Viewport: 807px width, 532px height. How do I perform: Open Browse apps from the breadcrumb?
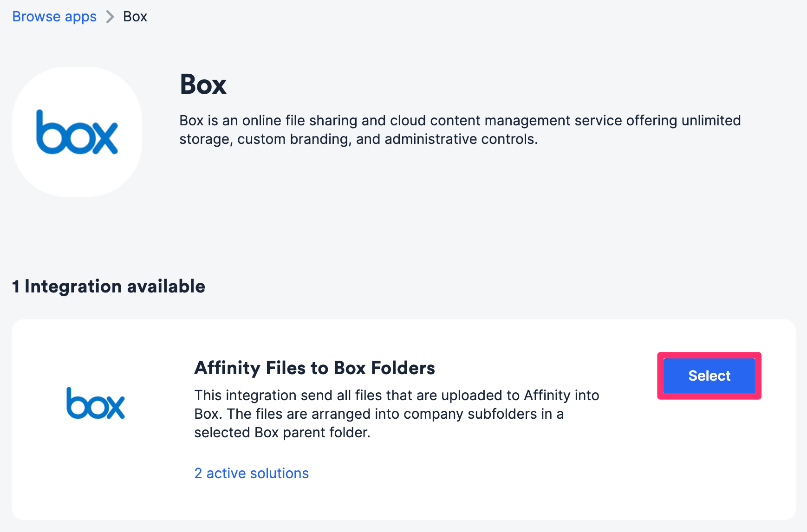click(x=54, y=16)
